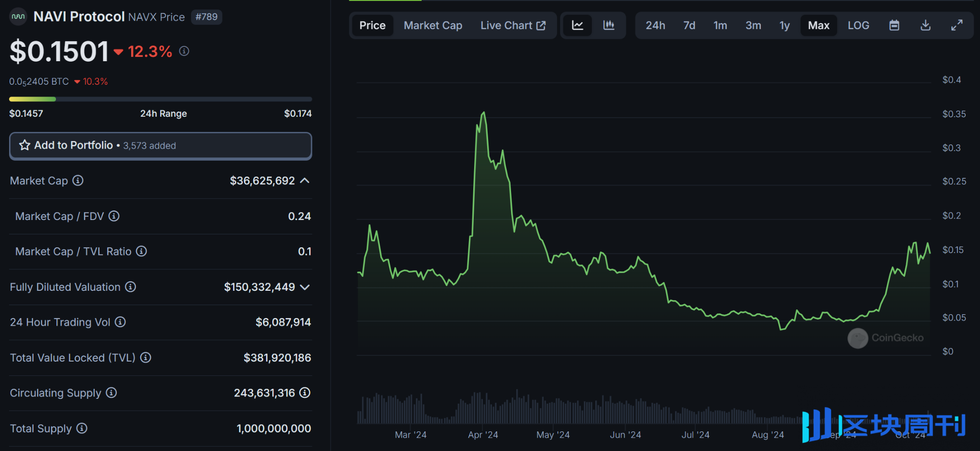
Task: Click the 1,000,000,000 total supply value
Action: tap(274, 429)
